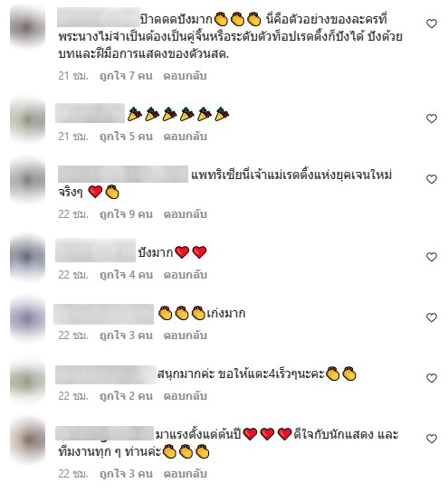See the 2 likes (ถูกใจ 2 คน) on the สนุกมากค่ะ comment
Image resolution: width=448 pixels, height=492 pixels.
(126, 395)
